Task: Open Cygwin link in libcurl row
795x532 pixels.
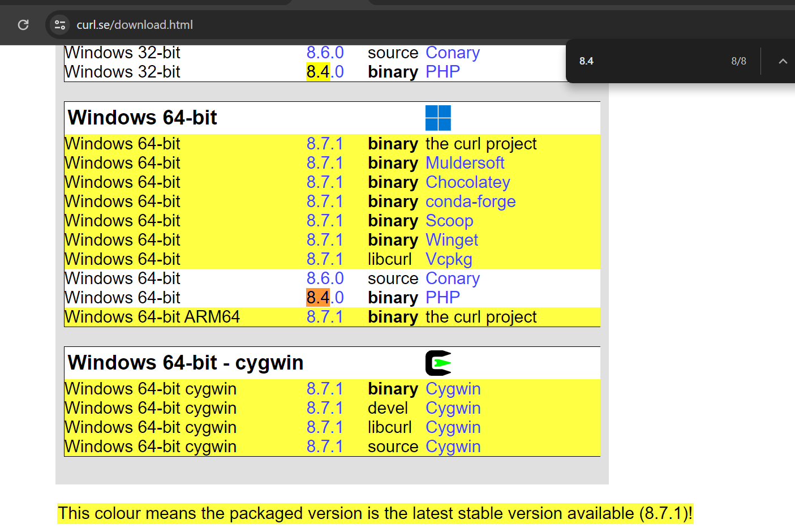Action: tap(453, 427)
